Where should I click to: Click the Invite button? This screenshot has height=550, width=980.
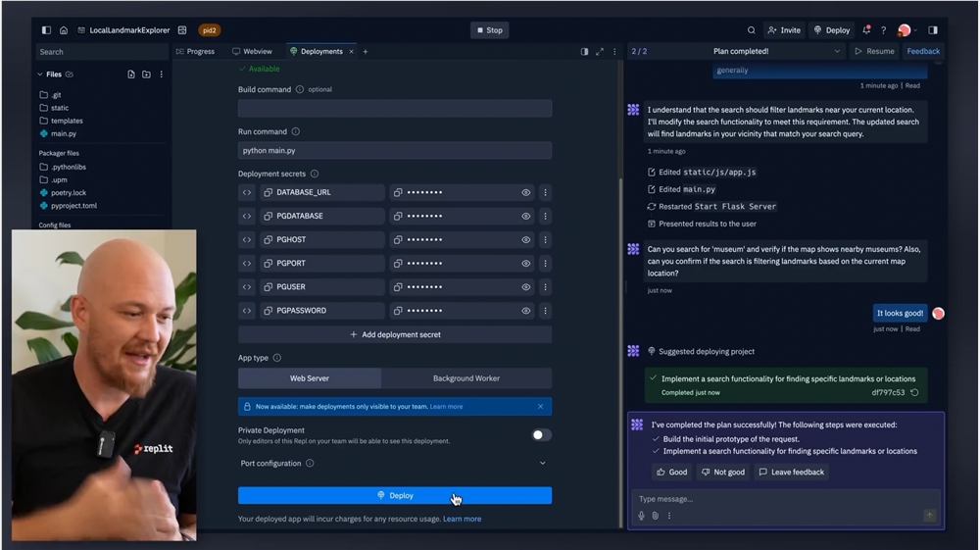[784, 30]
